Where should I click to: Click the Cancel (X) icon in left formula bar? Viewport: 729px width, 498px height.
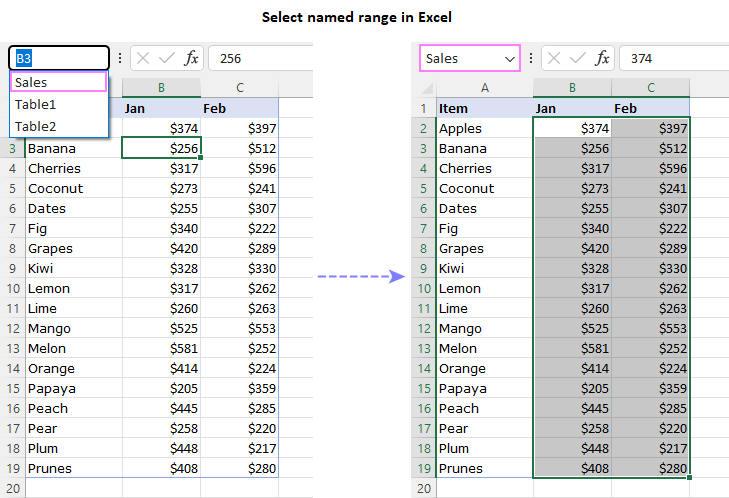click(x=144, y=58)
